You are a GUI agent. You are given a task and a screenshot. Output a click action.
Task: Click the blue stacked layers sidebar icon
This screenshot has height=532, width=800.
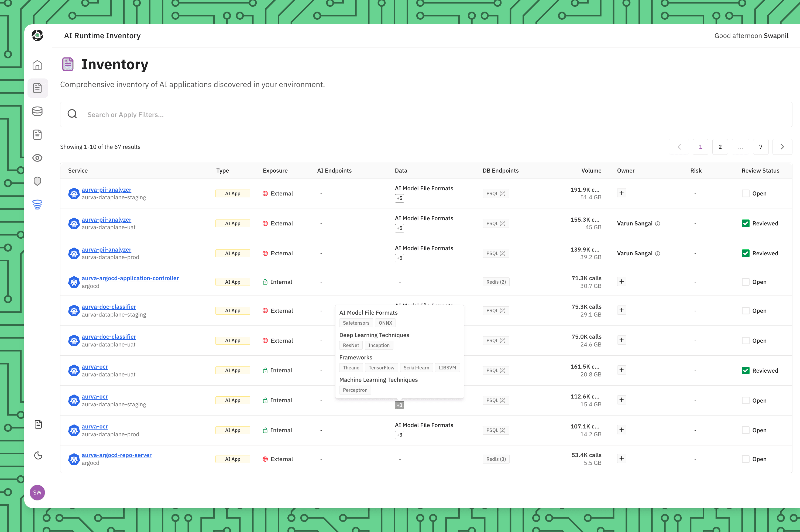(37, 204)
